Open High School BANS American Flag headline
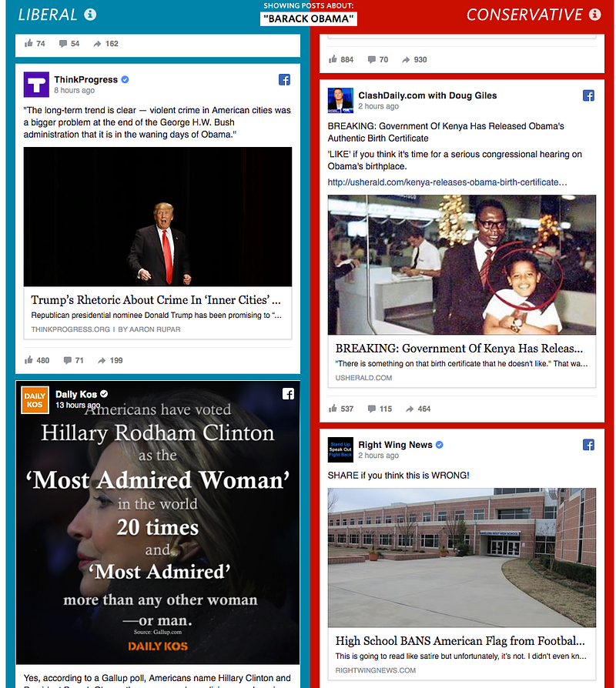Viewport: 616px width, 688px height. (460, 641)
